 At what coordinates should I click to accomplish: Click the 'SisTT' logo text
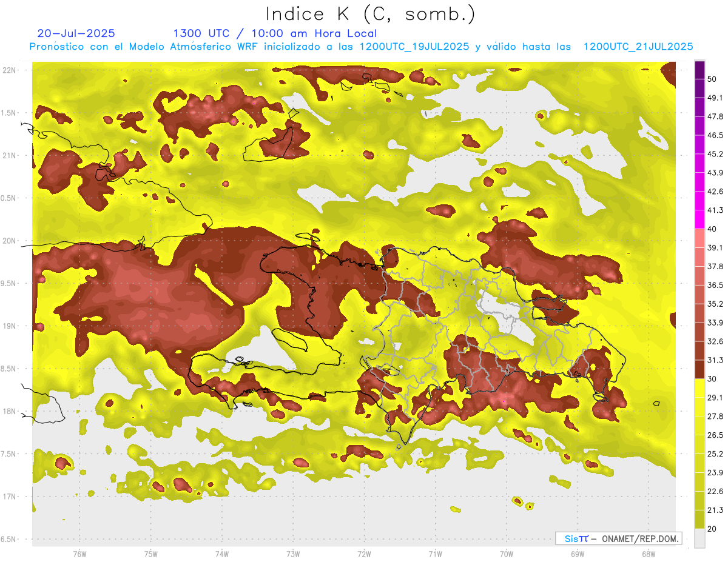[576, 538]
